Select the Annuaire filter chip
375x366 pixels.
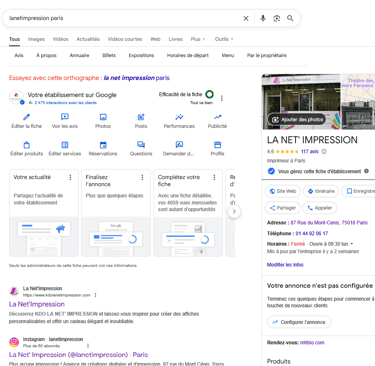tap(79, 55)
